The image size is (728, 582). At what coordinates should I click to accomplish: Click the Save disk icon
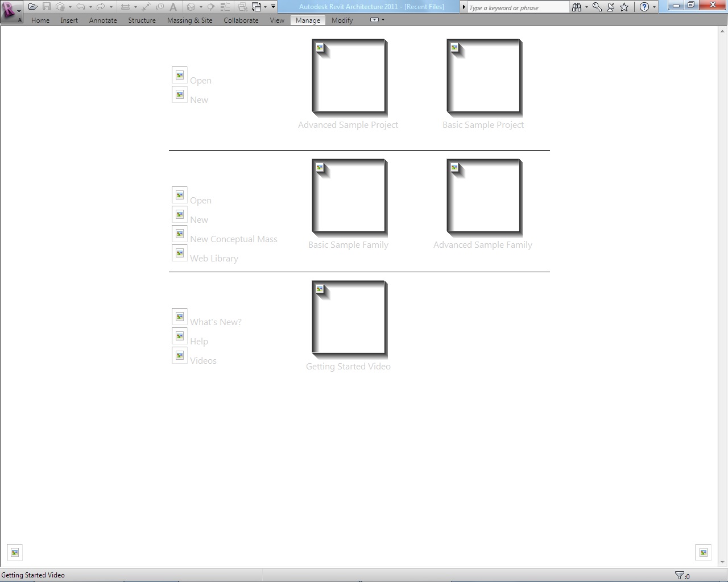(47, 7)
